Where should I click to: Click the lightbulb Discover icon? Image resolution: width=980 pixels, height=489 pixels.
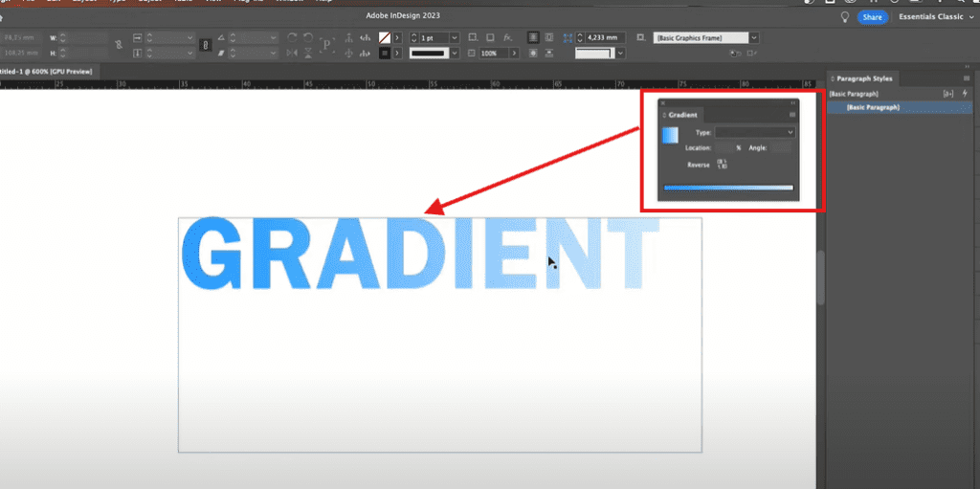(845, 17)
